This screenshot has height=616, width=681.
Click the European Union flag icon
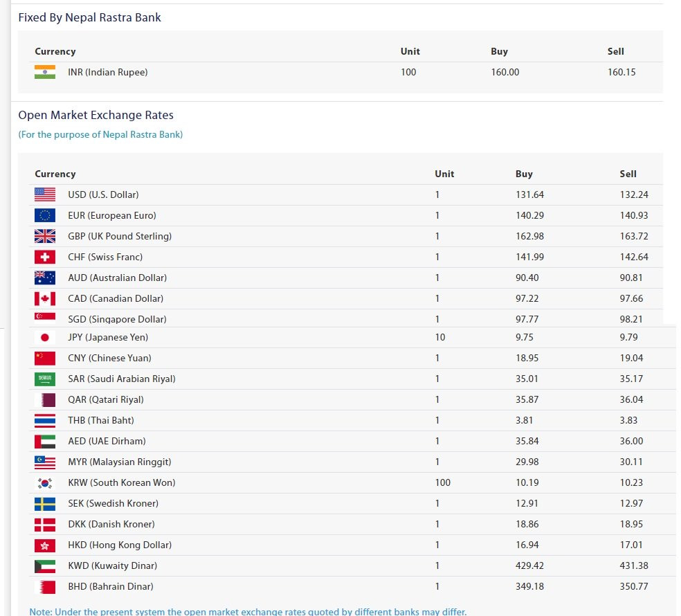(x=45, y=215)
